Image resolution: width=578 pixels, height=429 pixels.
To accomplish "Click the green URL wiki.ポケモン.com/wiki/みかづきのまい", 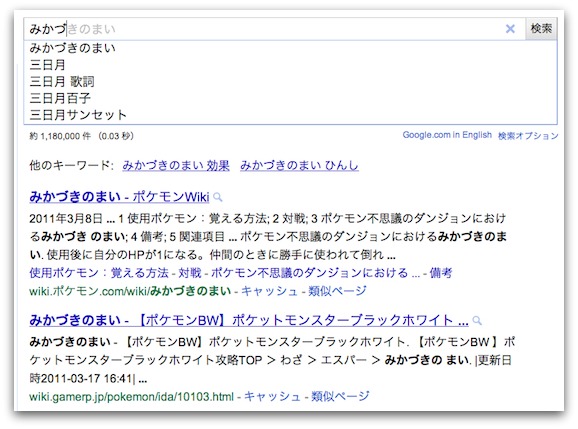I will click(130, 291).
